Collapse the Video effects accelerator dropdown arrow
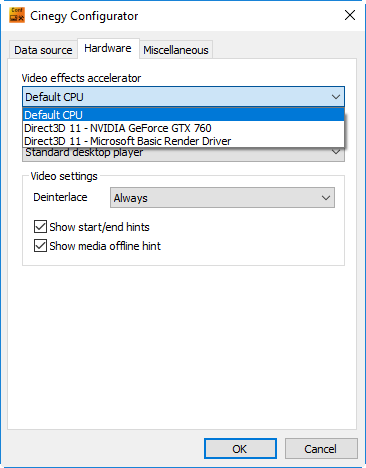366x468 pixels. (x=336, y=97)
